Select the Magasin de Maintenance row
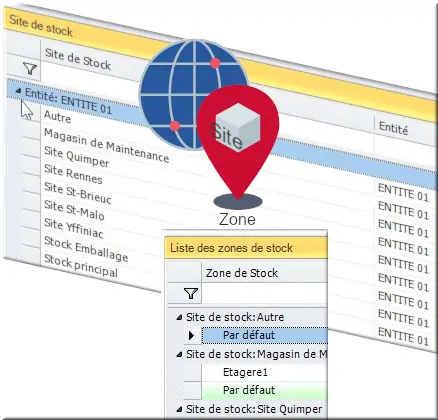Viewport: 438px width, 420px height. 106,145
